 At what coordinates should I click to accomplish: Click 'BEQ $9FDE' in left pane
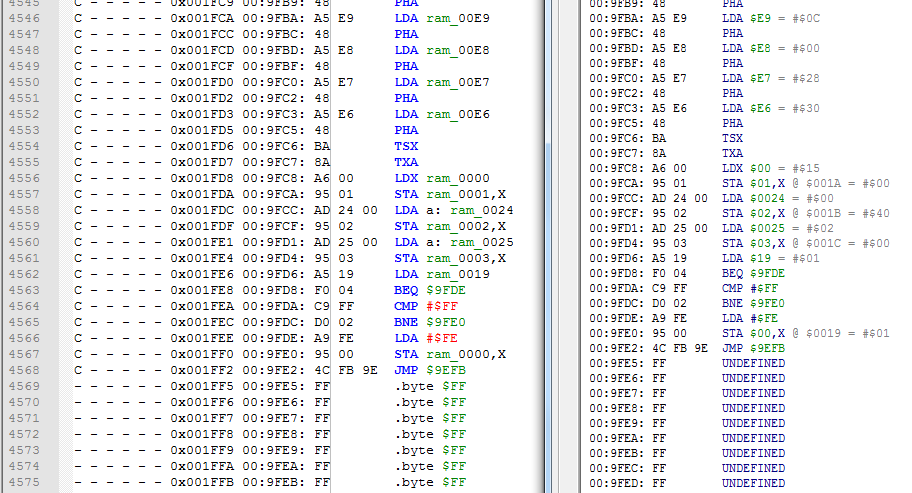point(430,290)
